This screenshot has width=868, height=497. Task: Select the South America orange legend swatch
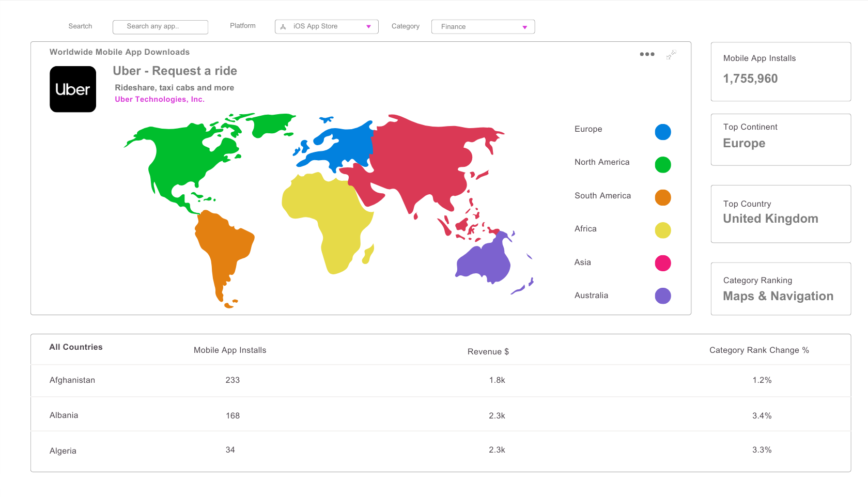coord(663,197)
